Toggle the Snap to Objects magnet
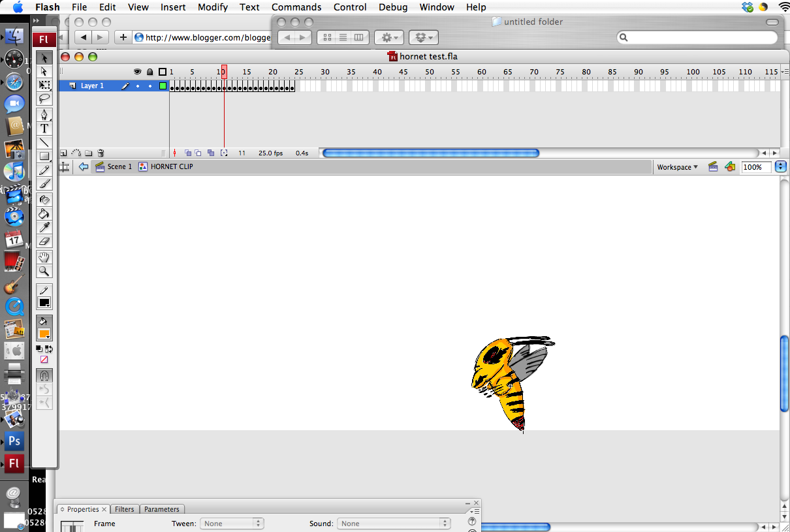Viewport: 790px width, 532px height. pyautogui.click(x=44, y=376)
